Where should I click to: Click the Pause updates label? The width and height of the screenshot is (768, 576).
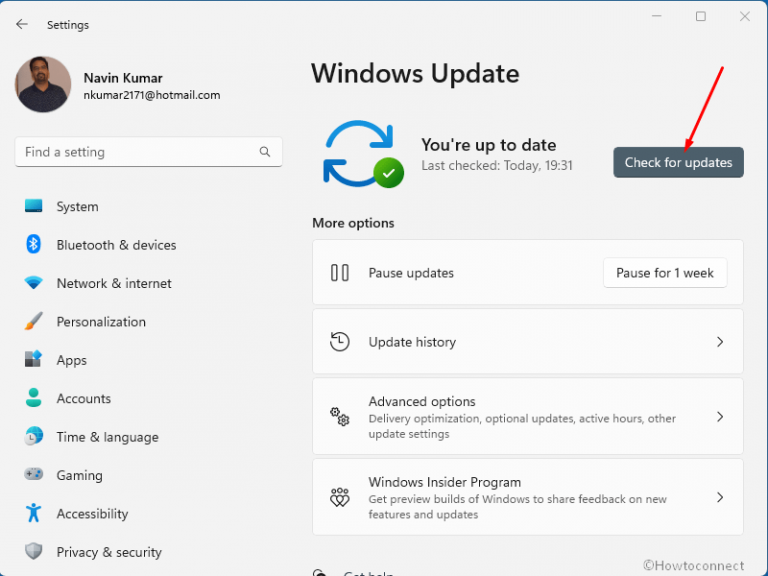411,273
